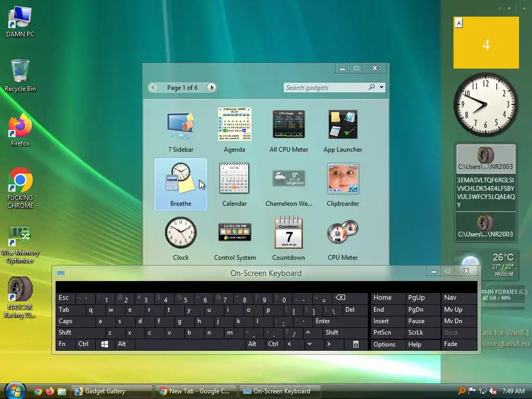The width and height of the screenshot is (532, 399).
Task: Click the sidebar analog clock gadget
Action: pyautogui.click(x=486, y=104)
